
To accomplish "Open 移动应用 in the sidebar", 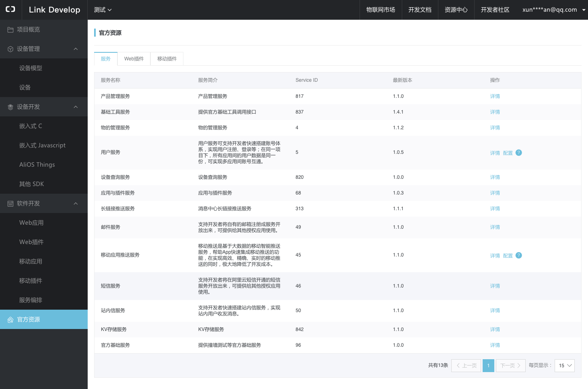I will pos(44,261).
